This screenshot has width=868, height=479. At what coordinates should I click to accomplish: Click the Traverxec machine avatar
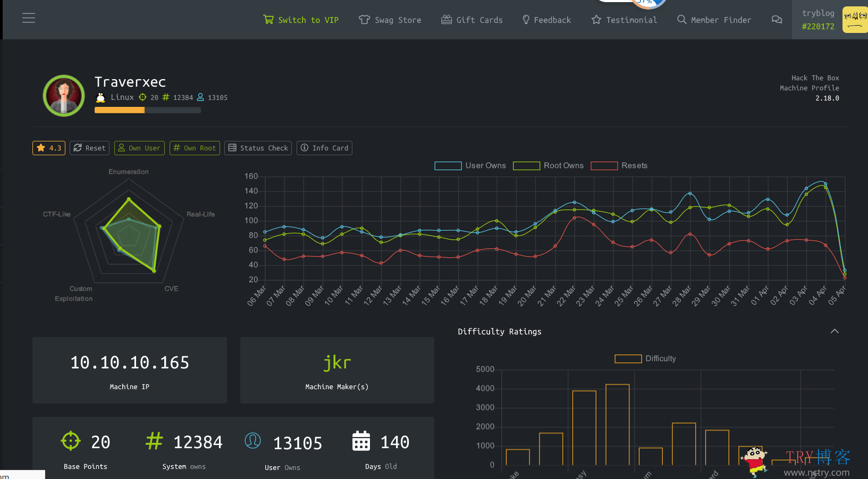[x=64, y=96]
